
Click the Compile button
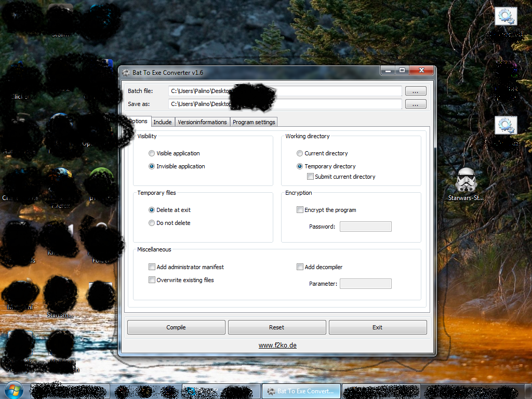(x=176, y=327)
